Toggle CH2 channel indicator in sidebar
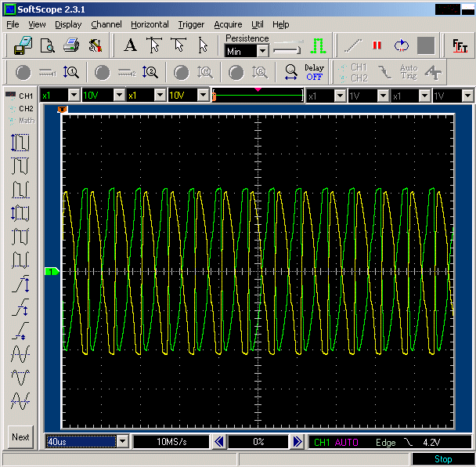Image resolution: width=476 pixels, height=467 pixels. pos(20,108)
